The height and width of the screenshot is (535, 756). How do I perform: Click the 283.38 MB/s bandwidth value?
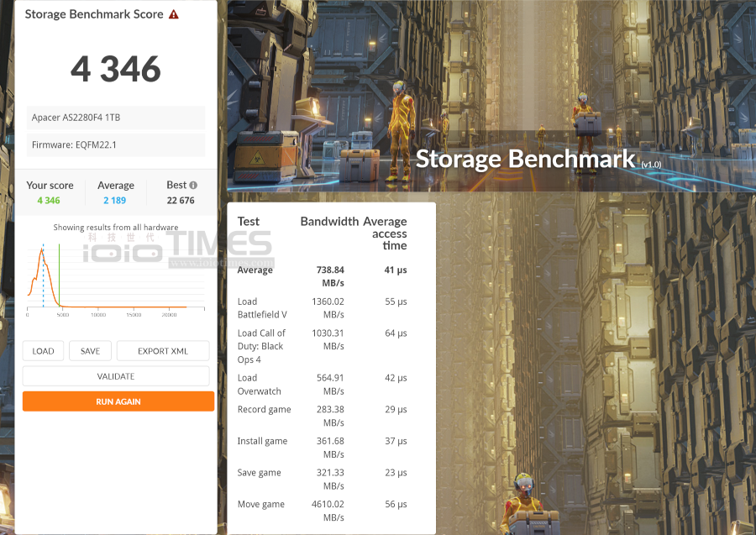click(x=330, y=416)
